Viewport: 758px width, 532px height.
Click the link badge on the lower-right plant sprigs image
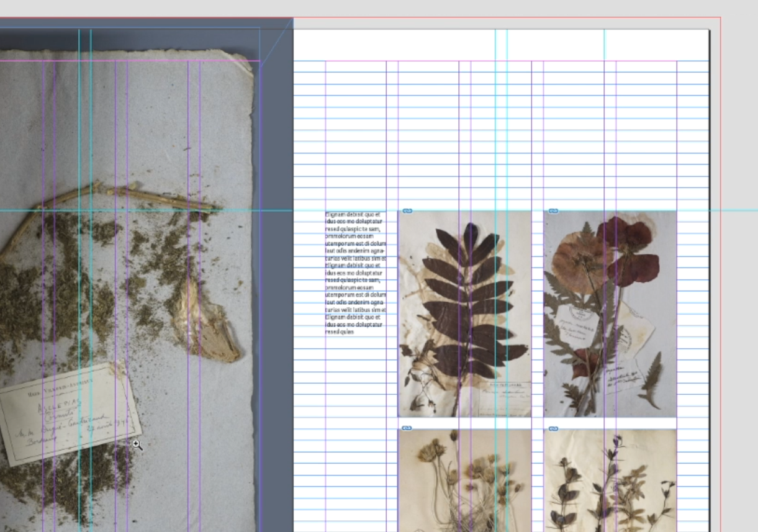click(553, 428)
